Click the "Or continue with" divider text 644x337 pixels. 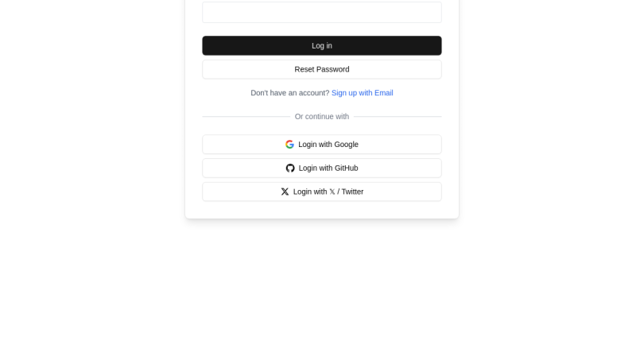[321, 117]
